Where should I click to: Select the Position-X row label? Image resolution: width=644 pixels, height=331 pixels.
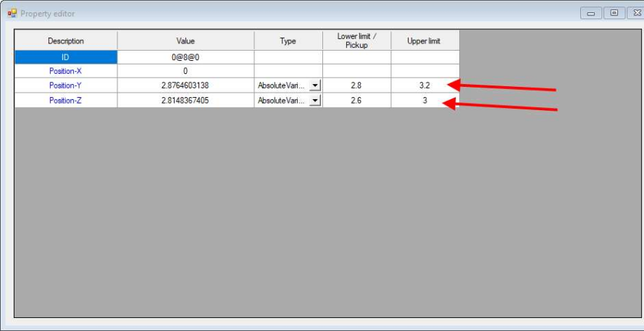coord(66,71)
